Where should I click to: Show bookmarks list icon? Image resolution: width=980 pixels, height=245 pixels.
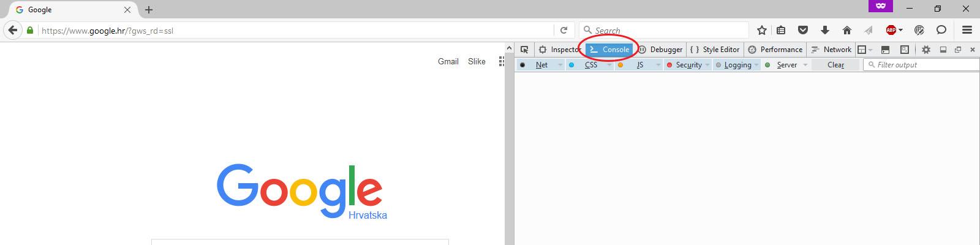[x=781, y=30]
